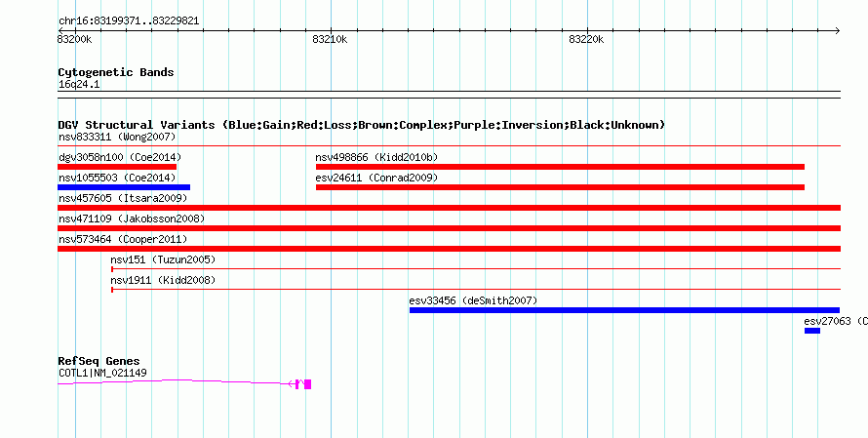This screenshot has width=868, height=438.
Task: Click the esv27063 variant label
Action: pos(836,321)
